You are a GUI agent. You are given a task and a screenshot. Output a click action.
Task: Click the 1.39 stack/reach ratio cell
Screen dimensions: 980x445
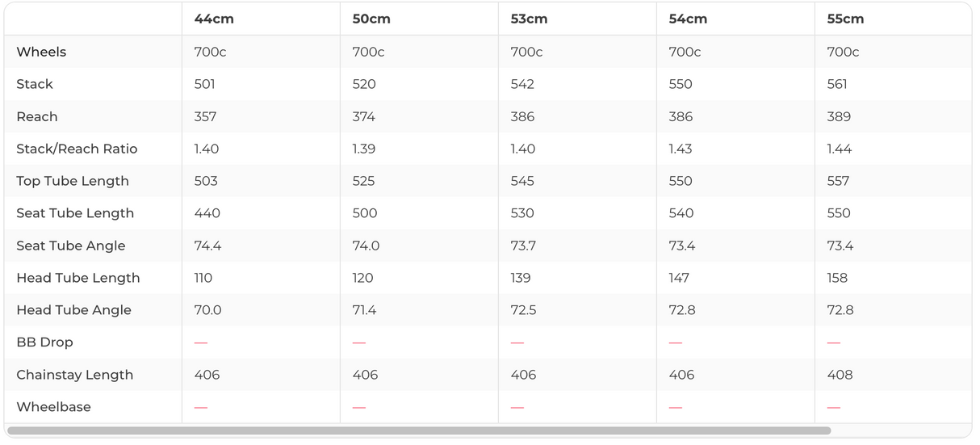[364, 149]
